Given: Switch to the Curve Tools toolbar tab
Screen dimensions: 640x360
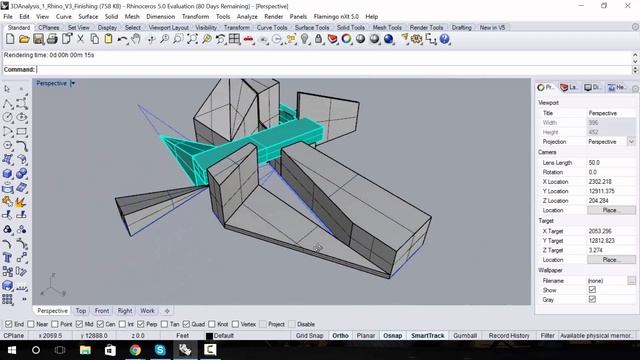Looking at the screenshot, I should tap(272, 27).
